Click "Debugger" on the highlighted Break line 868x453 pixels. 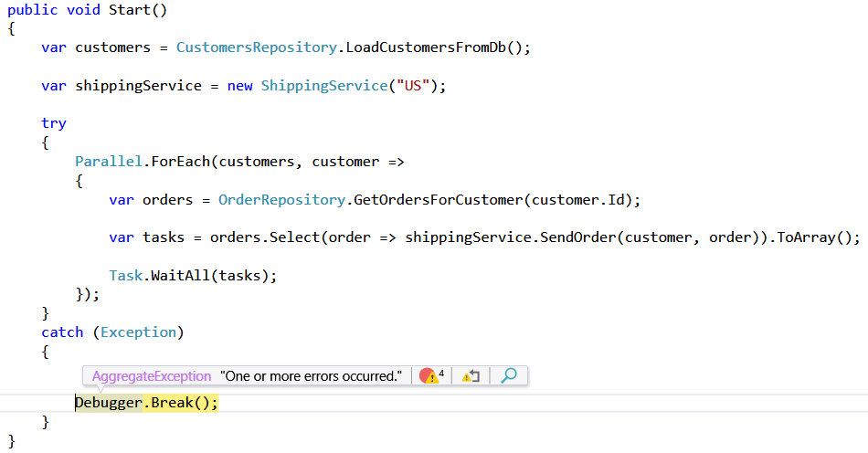(109, 403)
